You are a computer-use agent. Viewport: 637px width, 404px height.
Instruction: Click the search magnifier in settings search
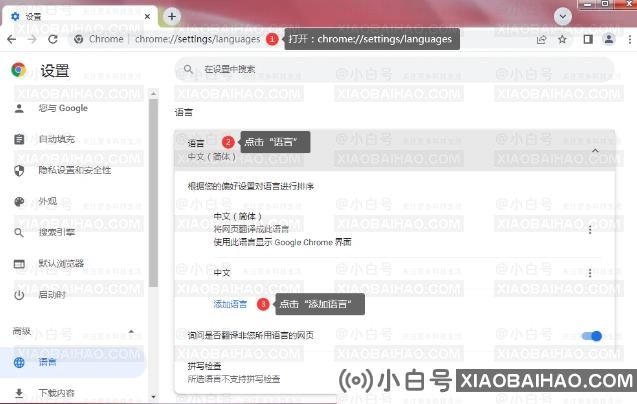188,69
